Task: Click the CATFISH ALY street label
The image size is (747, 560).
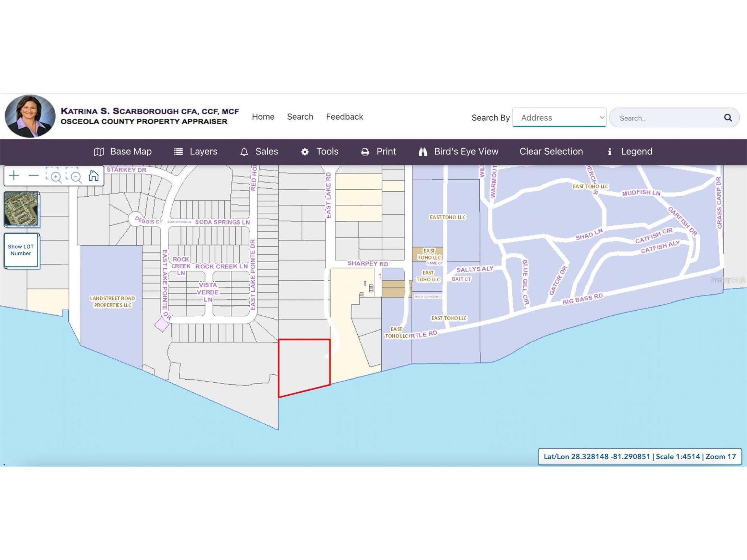Action: [660, 247]
